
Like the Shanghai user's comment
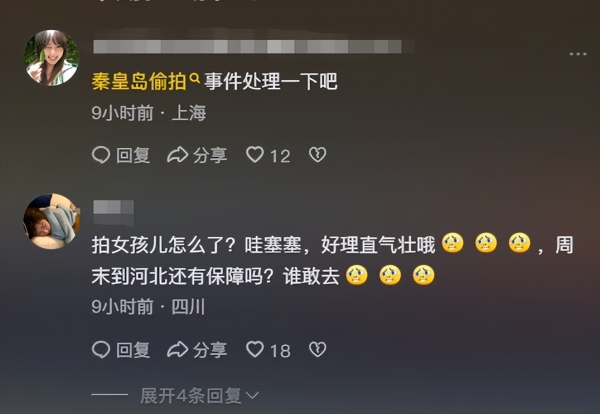pos(255,155)
